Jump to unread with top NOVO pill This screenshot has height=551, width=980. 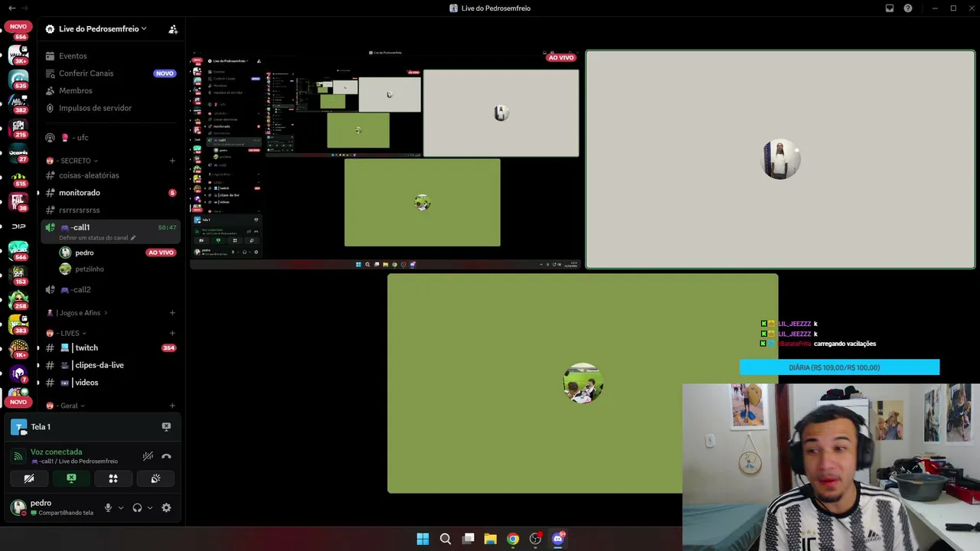click(18, 27)
